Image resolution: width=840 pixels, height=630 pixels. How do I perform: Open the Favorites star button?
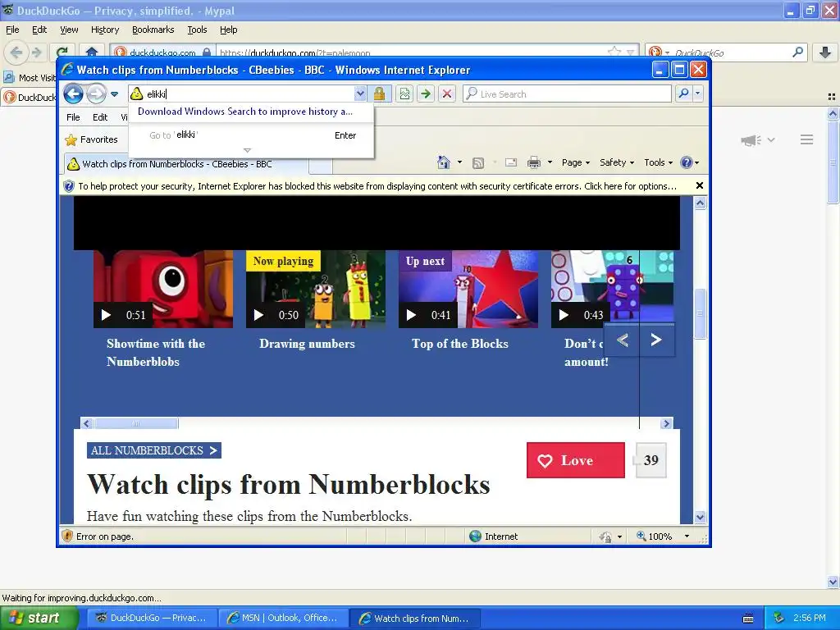(92, 139)
